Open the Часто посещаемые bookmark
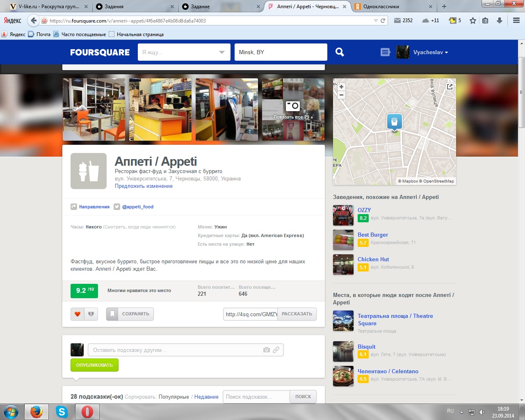The width and height of the screenshot is (525, 420). 80,34
